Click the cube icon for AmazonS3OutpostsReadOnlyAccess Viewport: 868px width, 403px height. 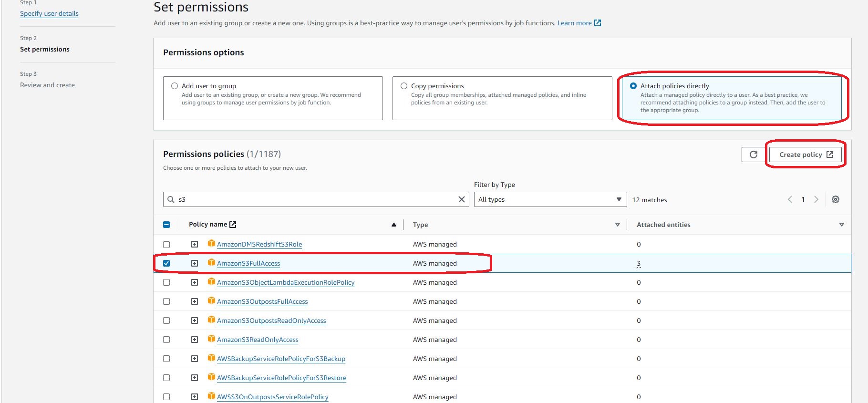click(x=211, y=320)
